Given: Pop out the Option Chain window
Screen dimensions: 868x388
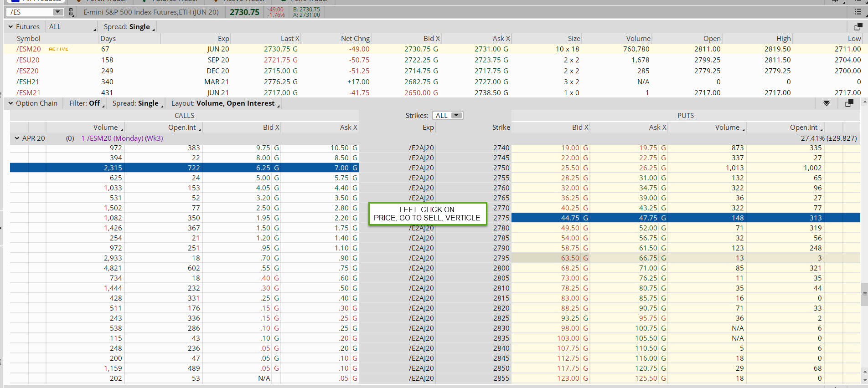Looking at the screenshot, I should [x=849, y=103].
